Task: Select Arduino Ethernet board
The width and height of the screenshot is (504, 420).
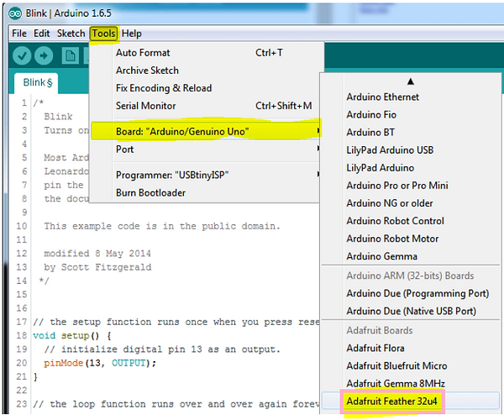Action: 411,97
